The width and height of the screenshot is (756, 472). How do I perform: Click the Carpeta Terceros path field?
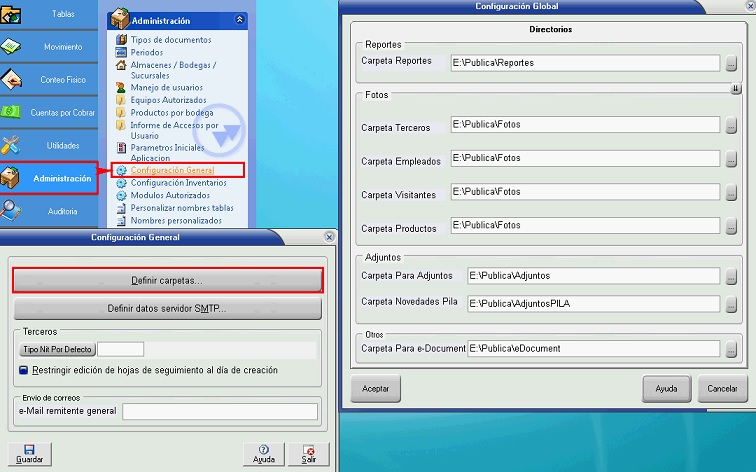coord(585,125)
